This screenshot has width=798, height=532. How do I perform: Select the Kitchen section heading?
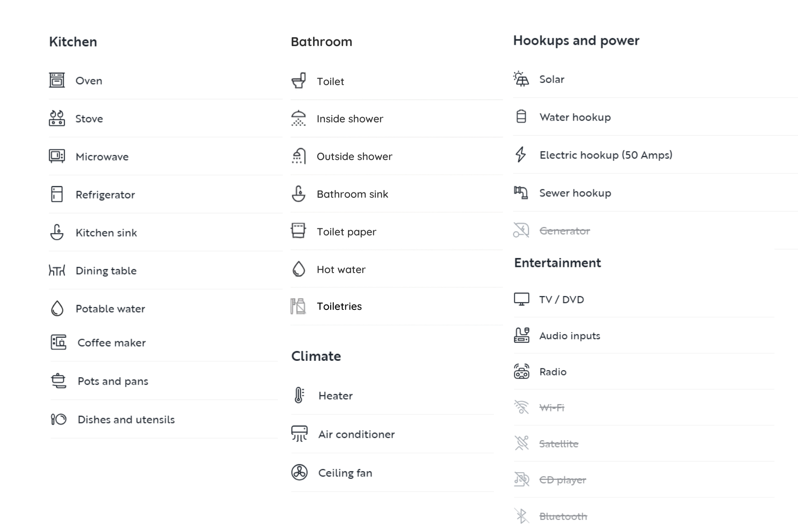click(x=73, y=42)
